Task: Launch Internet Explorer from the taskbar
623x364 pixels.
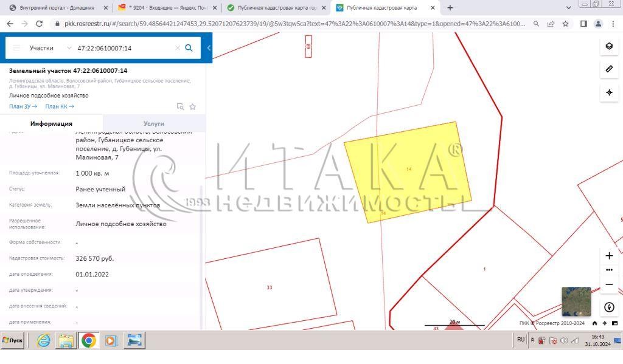Action: tap(43, 340)
